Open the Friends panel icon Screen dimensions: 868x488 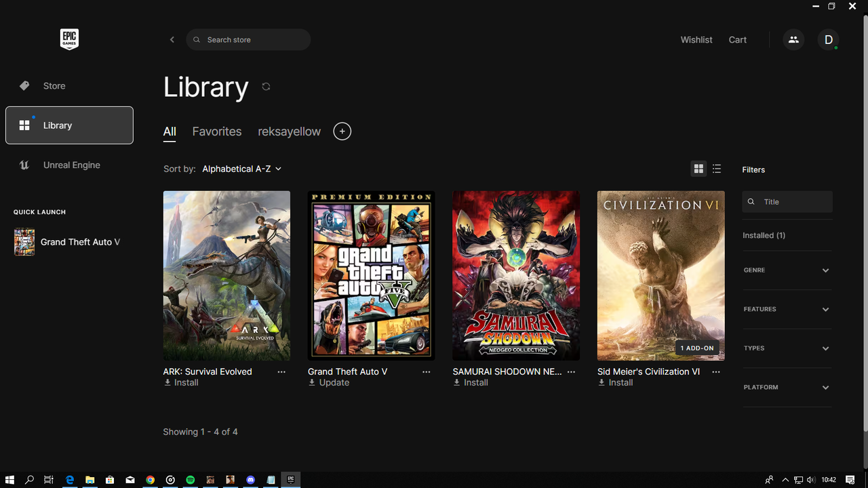coord(793,40)
